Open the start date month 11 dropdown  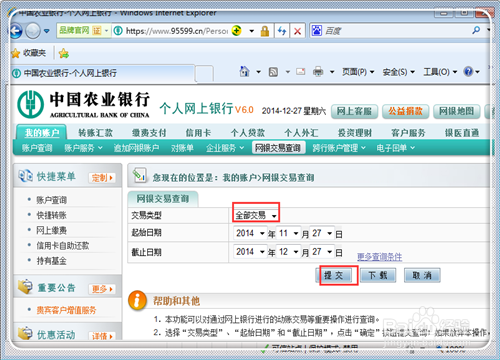[289, 233]
